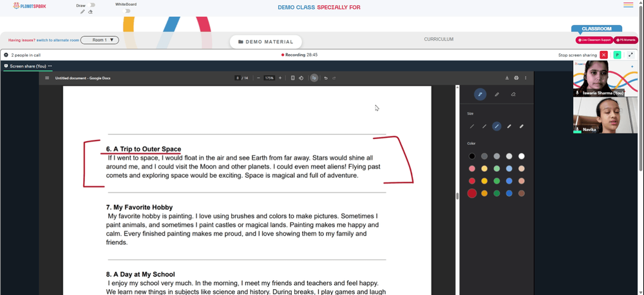The width and height of the screenshot is (644, 295).
Task: Rotate the document counterclockwise
Action: (301, 78)
